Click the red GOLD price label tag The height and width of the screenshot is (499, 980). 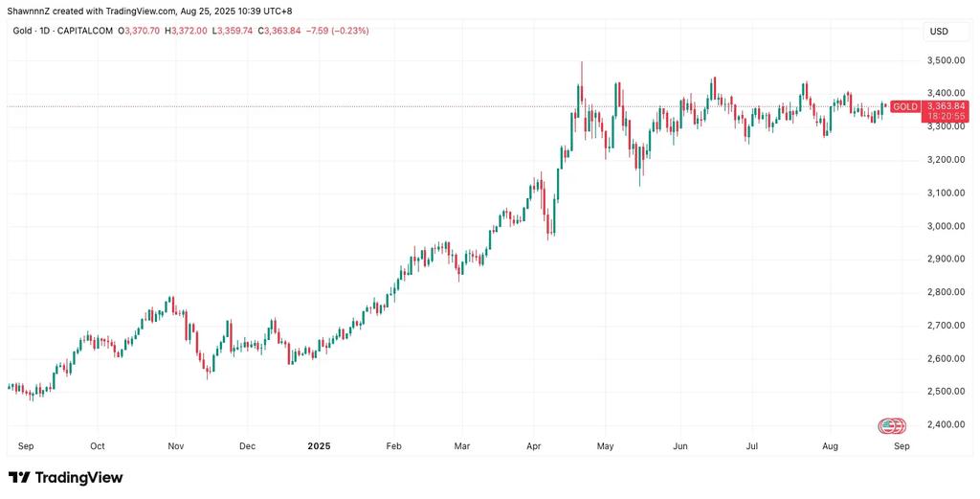(904, 107)
